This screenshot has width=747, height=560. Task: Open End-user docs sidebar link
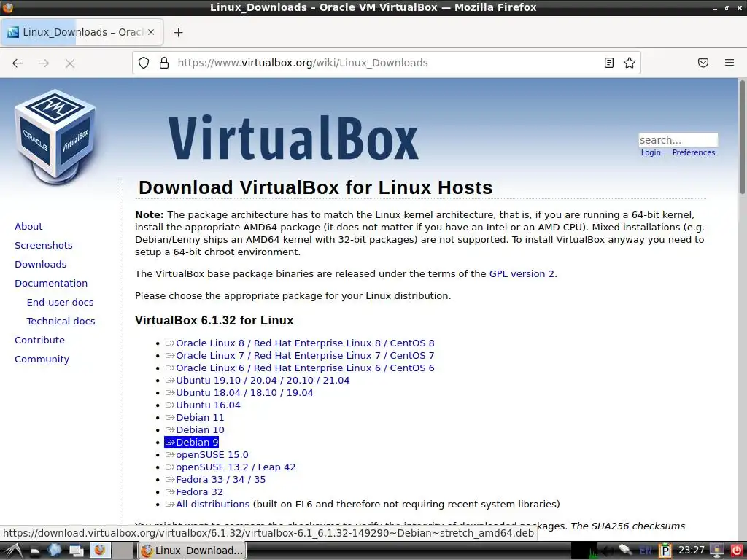[60, 303]
